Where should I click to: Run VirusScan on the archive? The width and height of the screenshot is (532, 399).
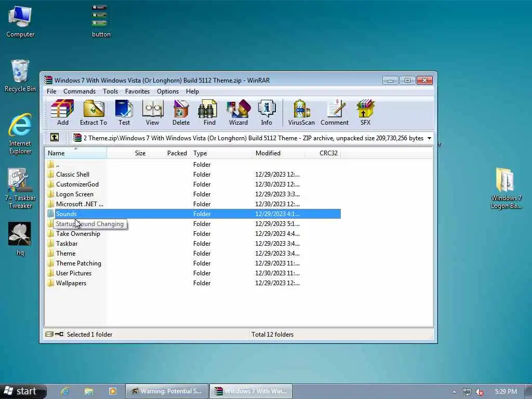[x=301, y=113]
